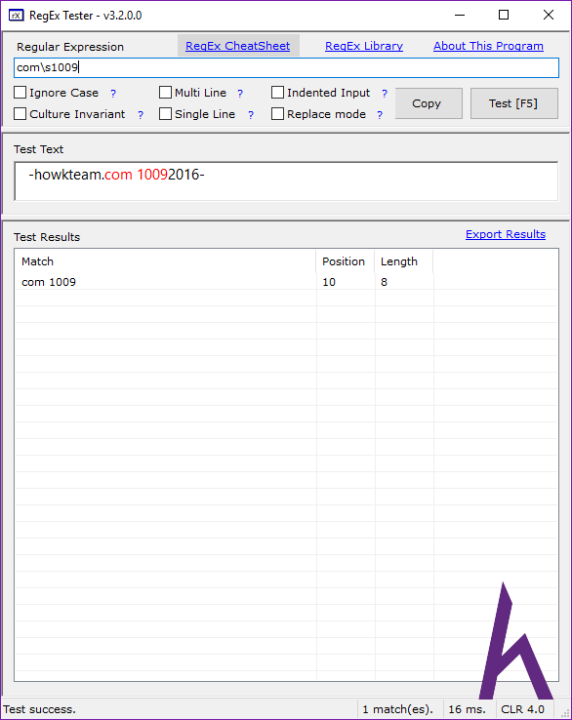Toggle the Multi Line checkbox
The height and width of the screenshot is (720, 572).
click(x=165, y=93)
